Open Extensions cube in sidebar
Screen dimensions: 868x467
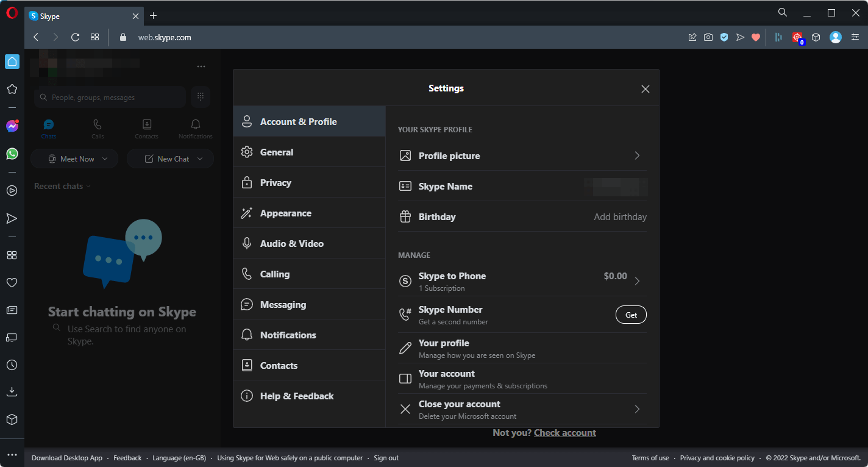(12, 419)
